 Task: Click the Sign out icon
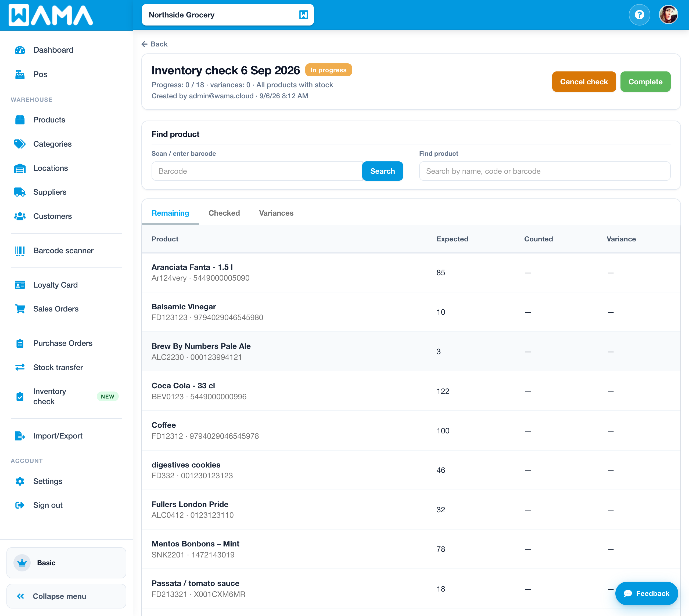20,505
